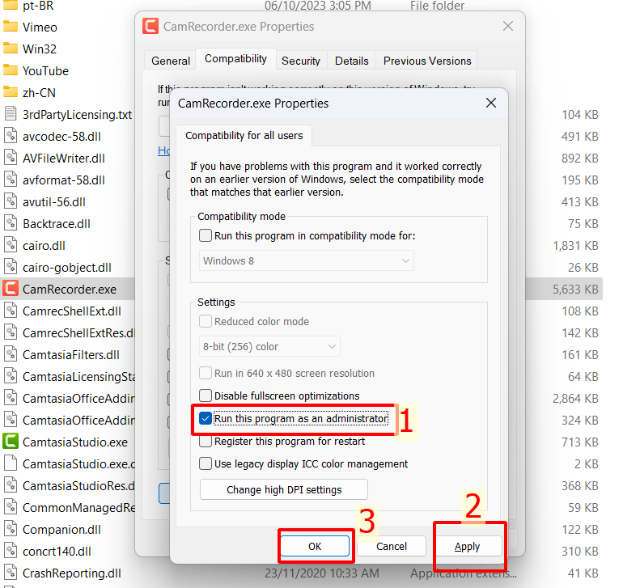Click the 5,633 KB size entry
Image resolution: width=640 pixels, height=588 pixels.
coord(576,289)
